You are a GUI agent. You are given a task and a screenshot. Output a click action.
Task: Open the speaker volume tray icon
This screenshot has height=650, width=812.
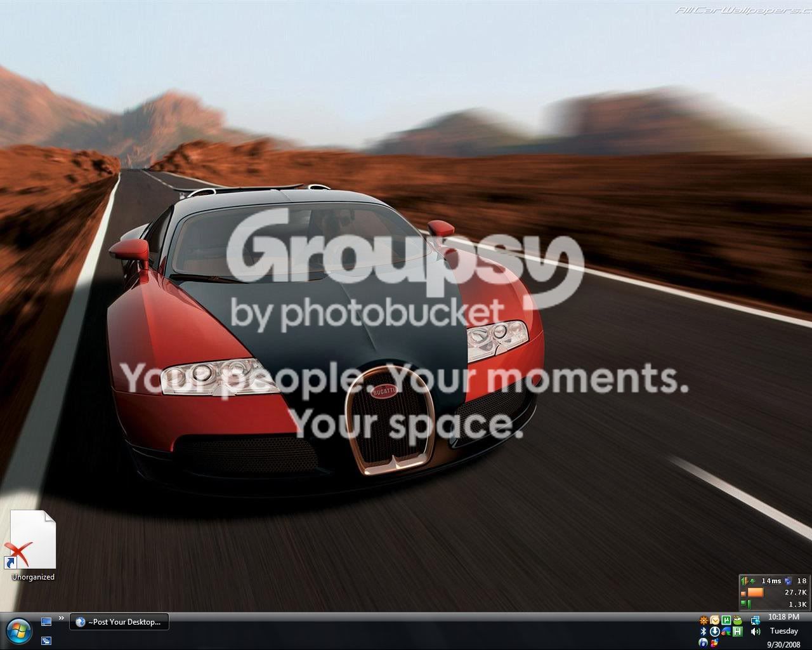point(756,632)
